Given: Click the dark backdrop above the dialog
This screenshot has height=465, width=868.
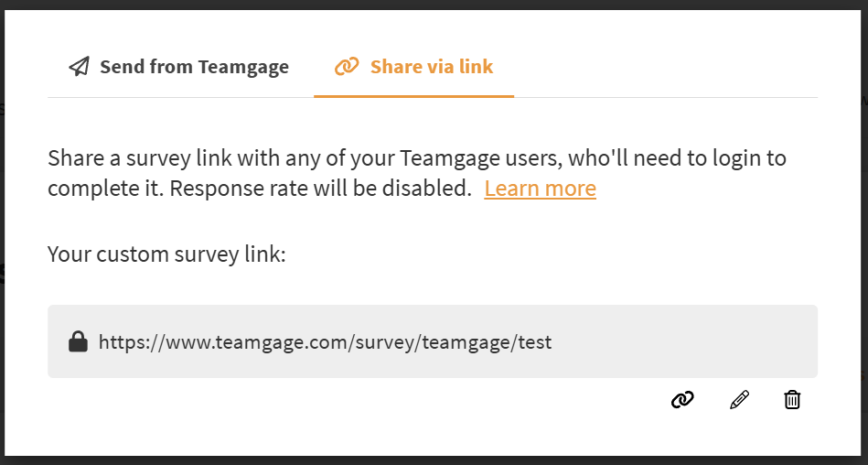Looking at the screenshot, I should click(x=434, y=5).
